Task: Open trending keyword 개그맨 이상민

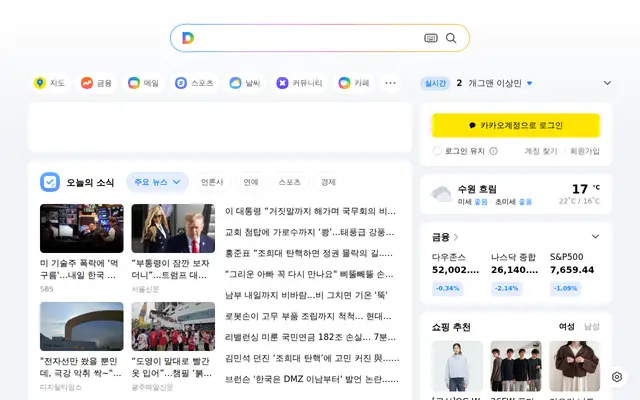Action: coord(495,83)
